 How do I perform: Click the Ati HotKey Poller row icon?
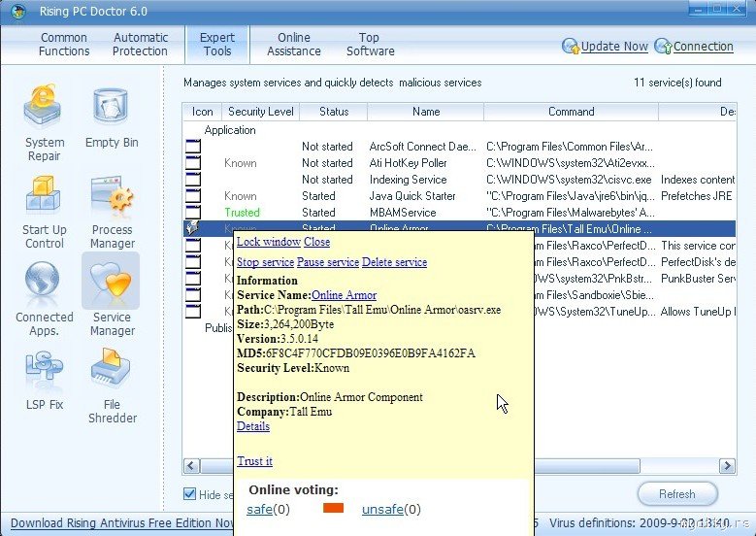pos(193,162)
